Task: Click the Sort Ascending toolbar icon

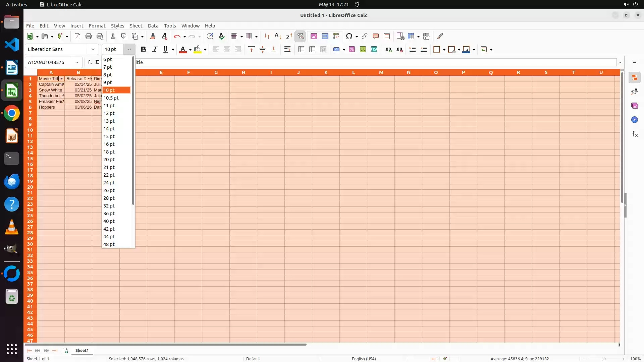Action: pos(278,36)
